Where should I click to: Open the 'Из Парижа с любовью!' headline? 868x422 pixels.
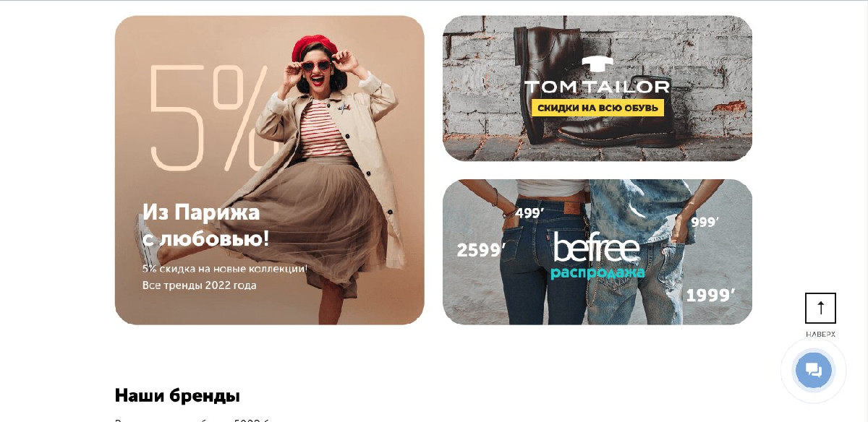205,225
